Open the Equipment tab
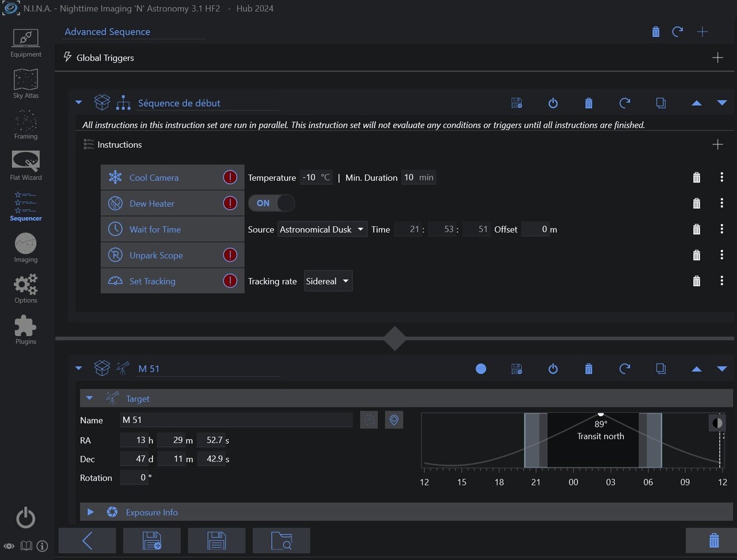737x560 pixels. coord(26,43)
